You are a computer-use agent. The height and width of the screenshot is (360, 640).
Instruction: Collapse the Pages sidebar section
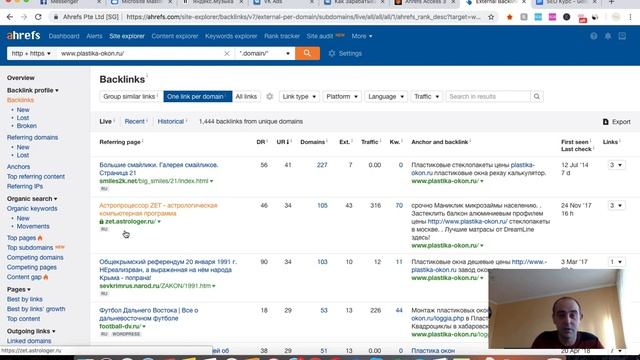[18, 289]
